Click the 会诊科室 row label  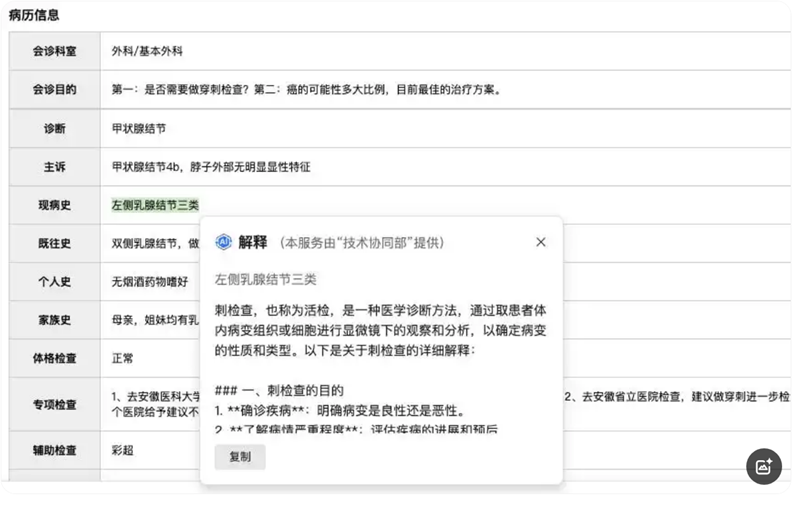point(55,51)
